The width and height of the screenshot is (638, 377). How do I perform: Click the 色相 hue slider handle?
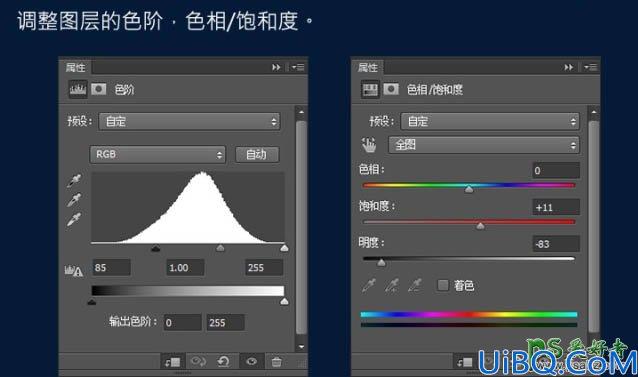pyautogui.click(x=469, y=190)
